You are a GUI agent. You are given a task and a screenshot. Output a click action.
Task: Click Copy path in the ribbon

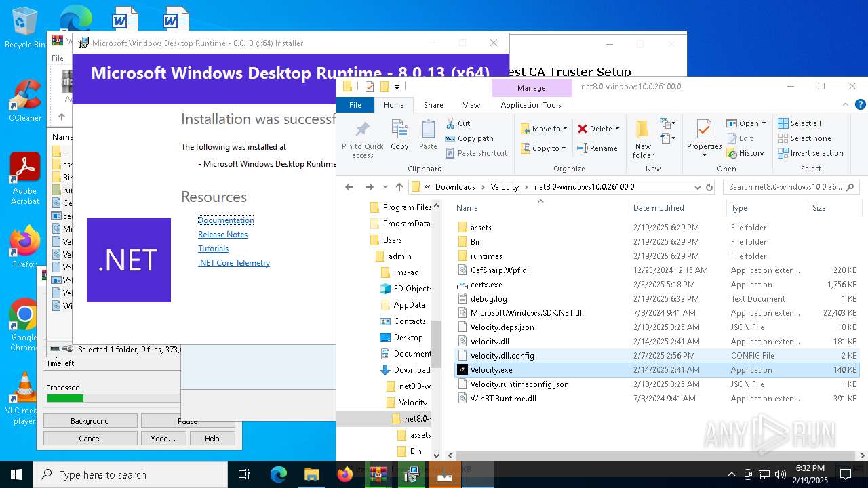(x=469, y=138)
